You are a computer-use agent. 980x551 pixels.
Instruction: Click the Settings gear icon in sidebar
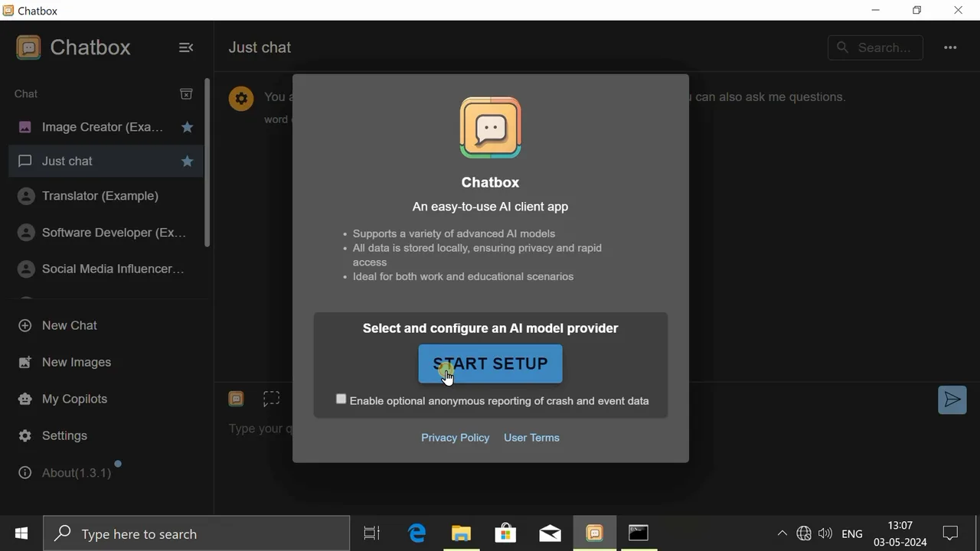click(x=25, y=435)
